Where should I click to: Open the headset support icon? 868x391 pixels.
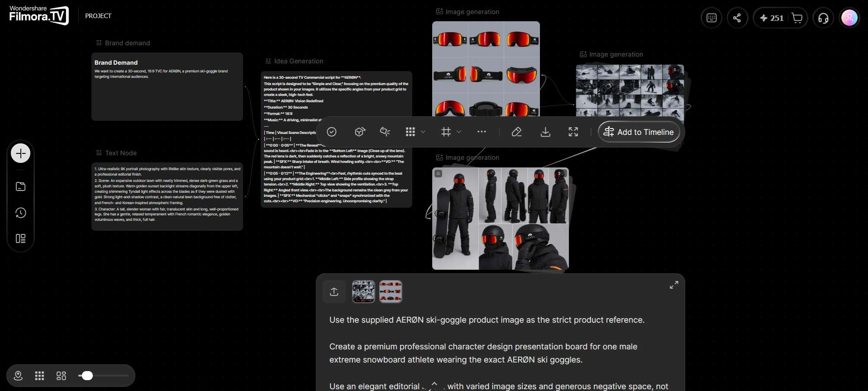pyautogui.click(x=823, y=18)
